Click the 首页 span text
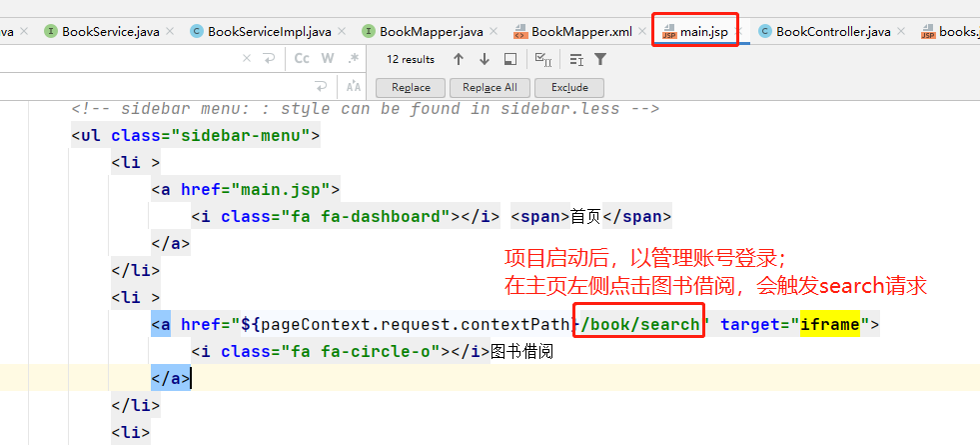Image resolution: width=980 pixels, height=445 pixels. [x=585, y=217]
